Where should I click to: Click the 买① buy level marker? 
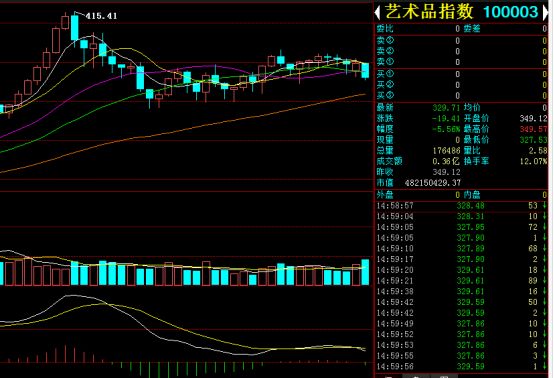[x=385, y=74]
